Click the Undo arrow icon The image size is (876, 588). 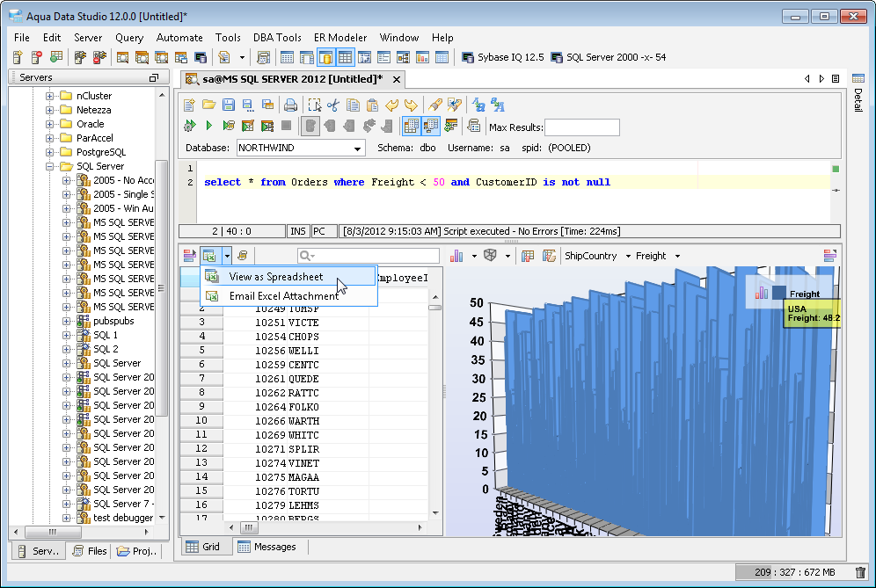click(x=392, y=105)
